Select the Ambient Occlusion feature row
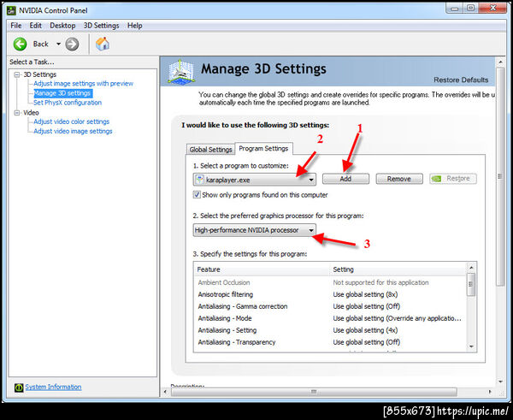The width and height of the screenshot is (513, 420). click(330, 282)
